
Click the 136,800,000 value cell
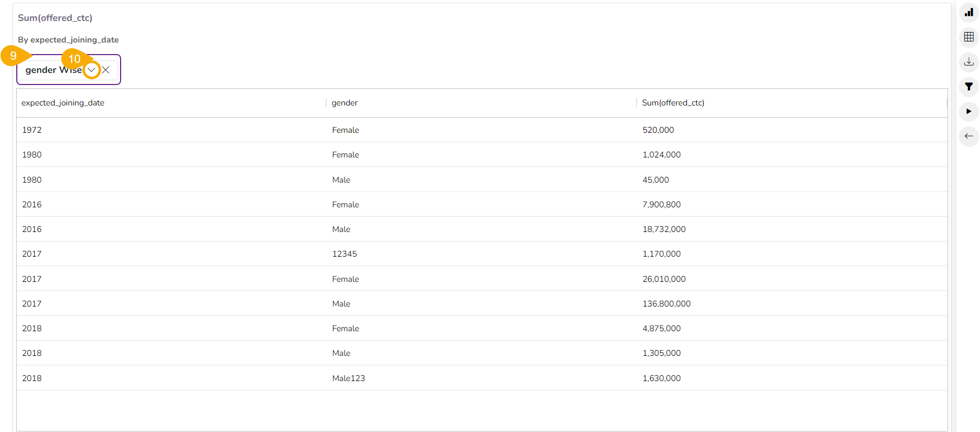click(x=666, y=304)
